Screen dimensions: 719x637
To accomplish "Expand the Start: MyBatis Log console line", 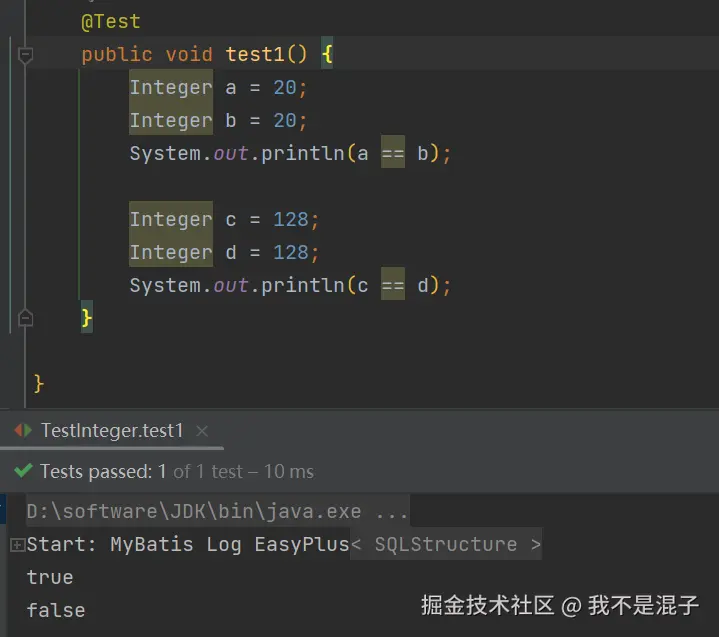I will tap(16, 545).
